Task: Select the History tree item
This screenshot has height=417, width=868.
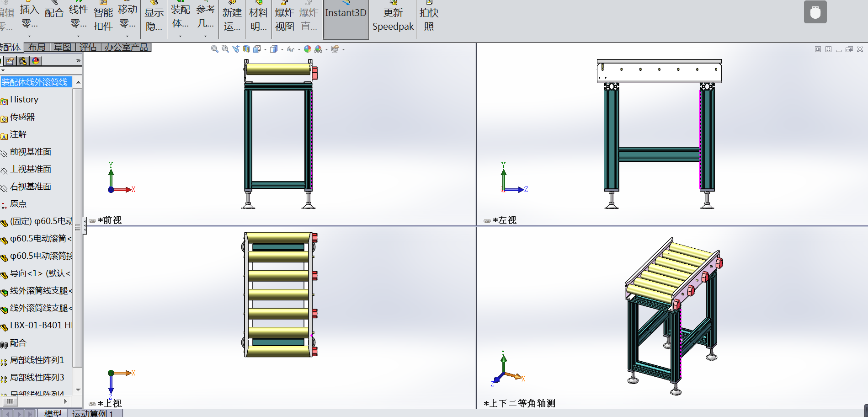Action: click(24, 99)
